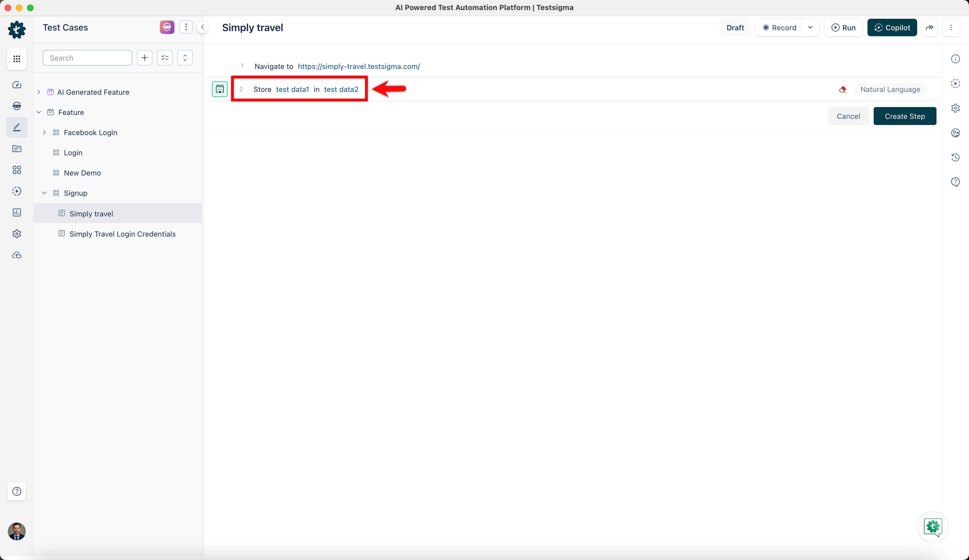Screen dimensions: 969x560
Task: Open the Record options dropdown arrow
Action: click(810, 28)
